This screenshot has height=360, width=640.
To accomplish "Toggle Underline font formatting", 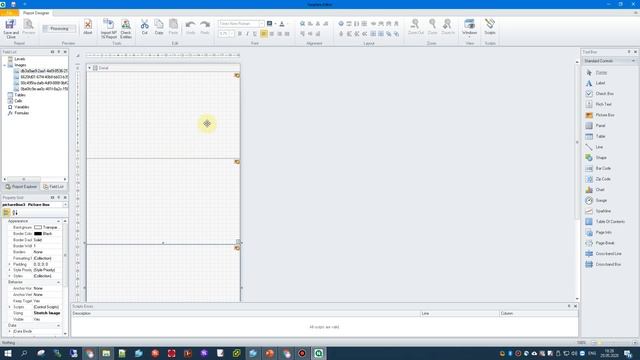I will pyautogui.click(x=255, y=34).
